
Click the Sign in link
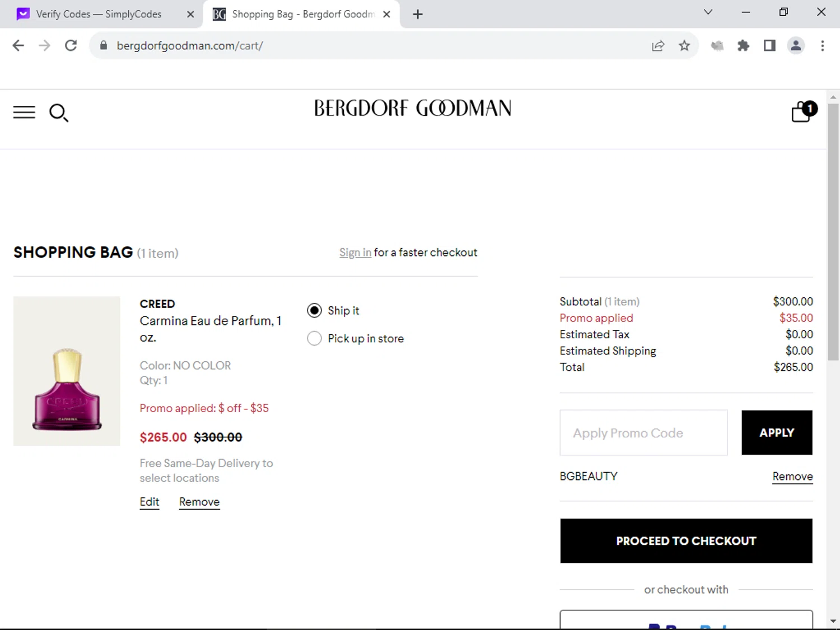tap(355, 253)
